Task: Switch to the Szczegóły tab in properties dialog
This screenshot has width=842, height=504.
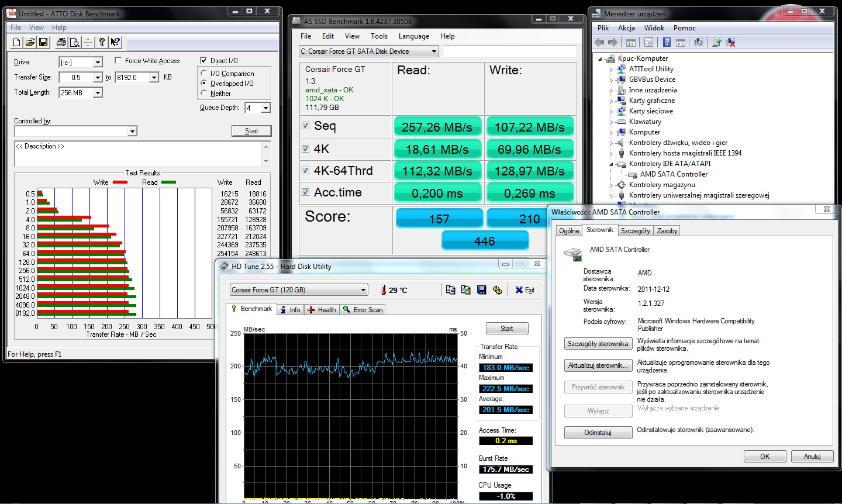Action: click(636, 231)
